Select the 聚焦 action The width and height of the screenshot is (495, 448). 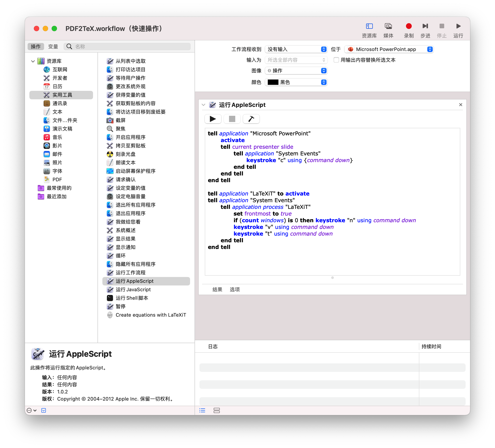[x=146, y=129]
